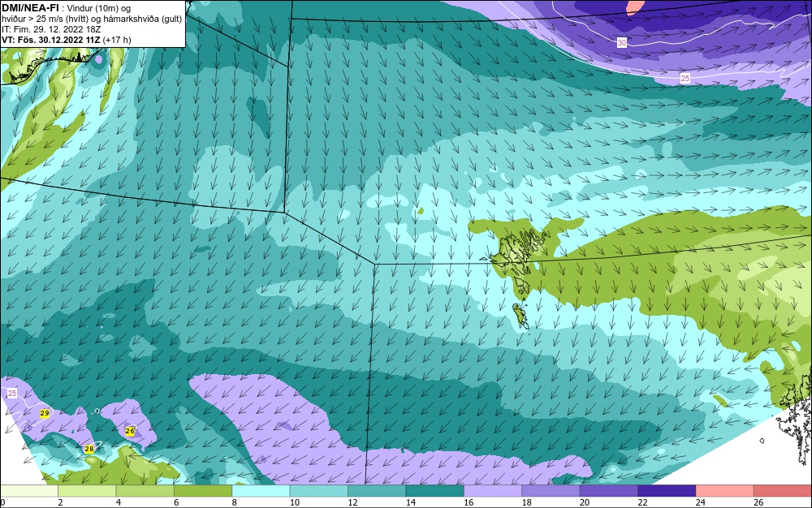Pick the 16–18 m/s lavender legend swatch
The height and width of the screenshot is (508, 812).
493,491
